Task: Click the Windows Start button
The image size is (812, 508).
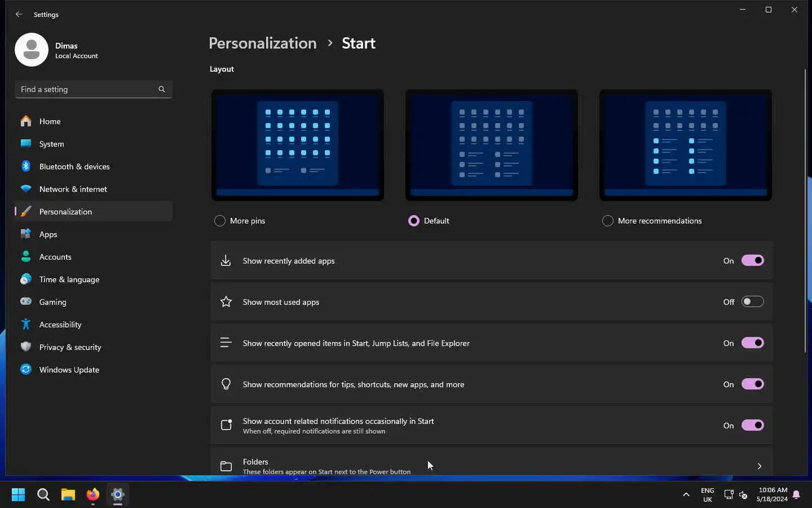Action: (18, 495)
